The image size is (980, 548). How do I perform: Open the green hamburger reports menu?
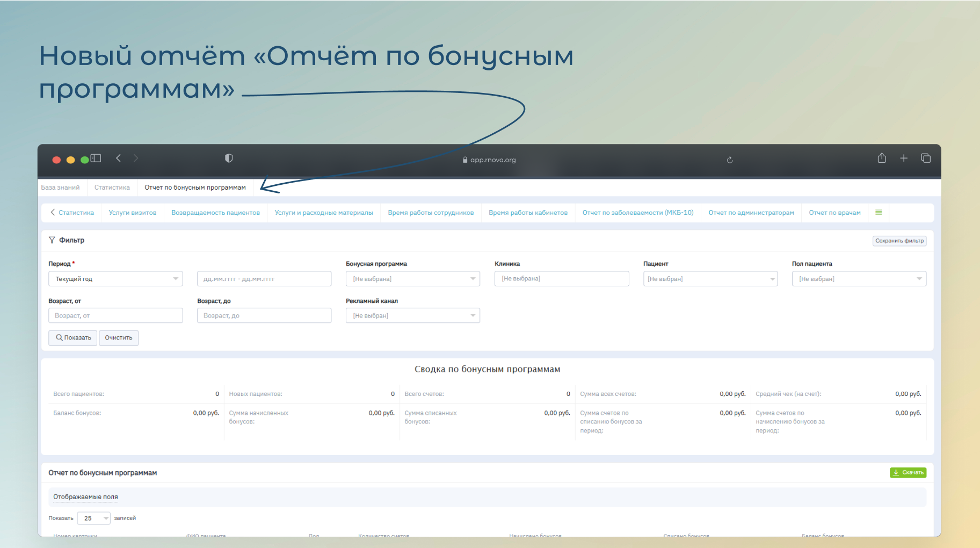click(879, 212)
